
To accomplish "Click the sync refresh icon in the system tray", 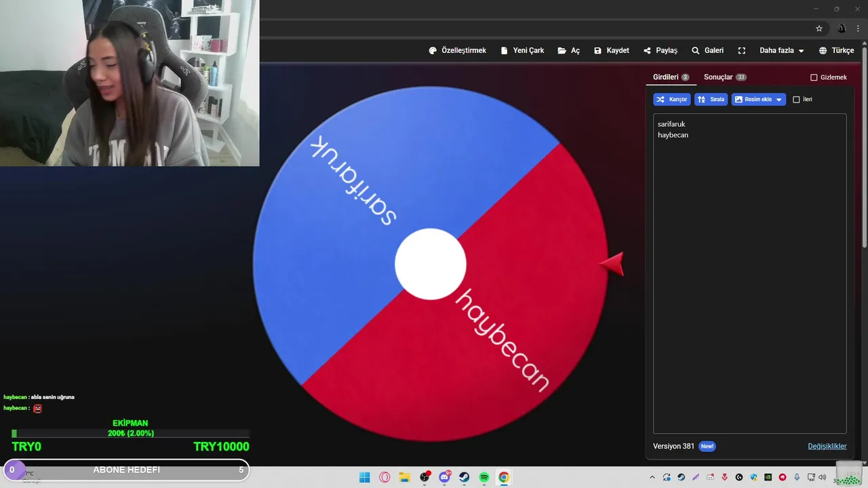I will (667, 477).
